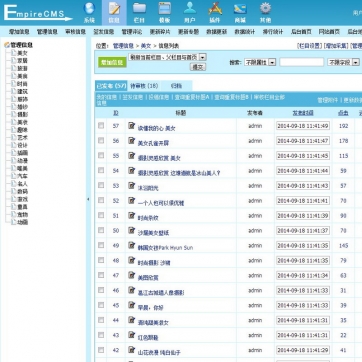The height and width of the screenshot is (362, 362).
Task: Collapse the left sidebar with the arrow handle
Action: [x=88, y=199]
